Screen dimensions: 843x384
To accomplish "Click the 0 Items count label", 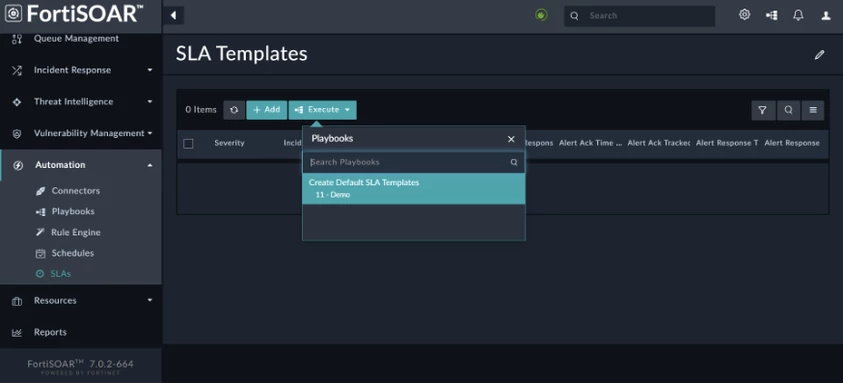I will [x=201, y=110].
